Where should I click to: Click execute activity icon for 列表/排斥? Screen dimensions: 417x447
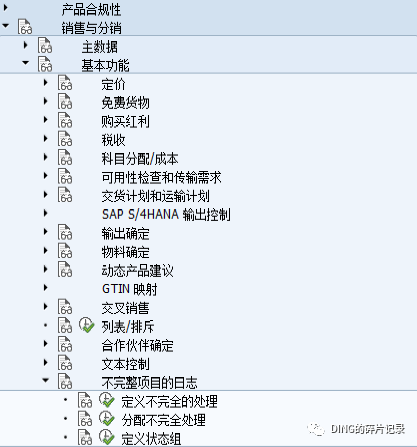pos(87,325)
